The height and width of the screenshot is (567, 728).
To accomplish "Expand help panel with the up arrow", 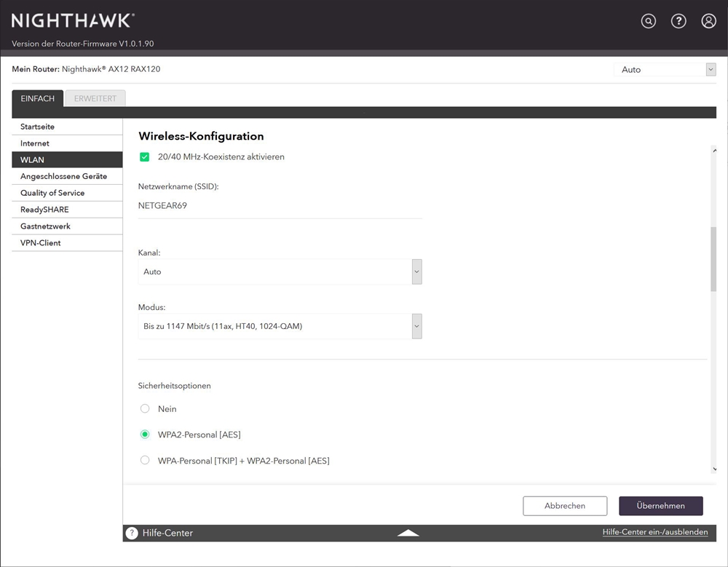I will [x=408, y=533].
